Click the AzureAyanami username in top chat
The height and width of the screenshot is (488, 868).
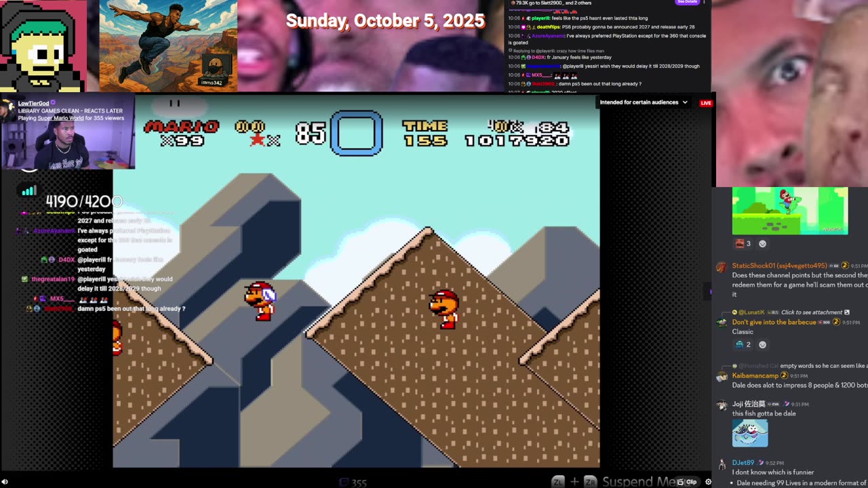pos(547,36)
